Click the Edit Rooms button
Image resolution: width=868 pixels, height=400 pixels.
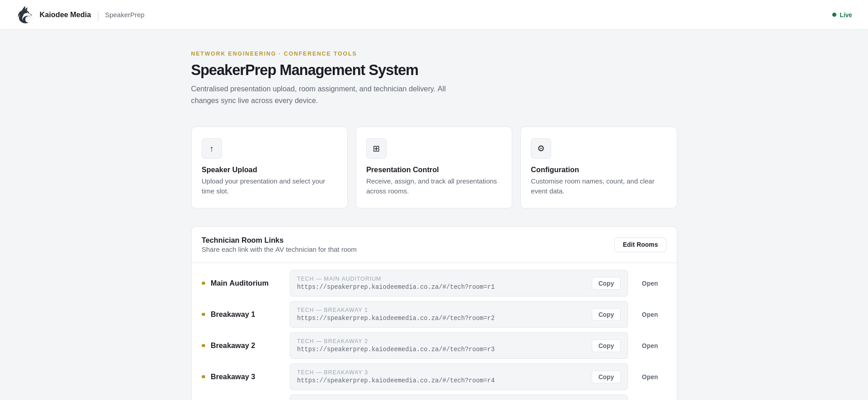640,245
